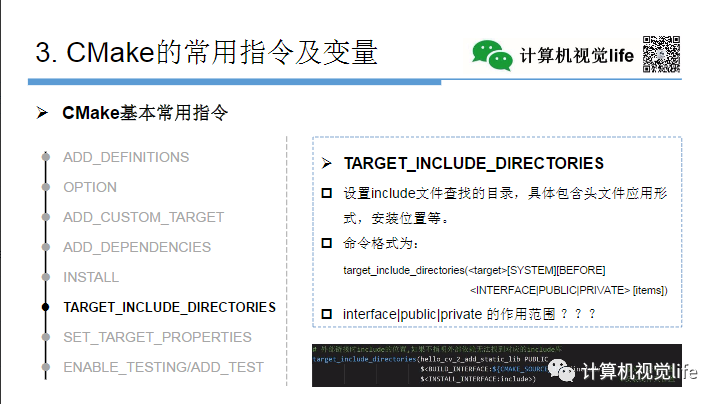Click the arrow bullet before CMake基本常用指令
Screen dimensions: 721x404
pyautogui.click(x=42, y=113)
